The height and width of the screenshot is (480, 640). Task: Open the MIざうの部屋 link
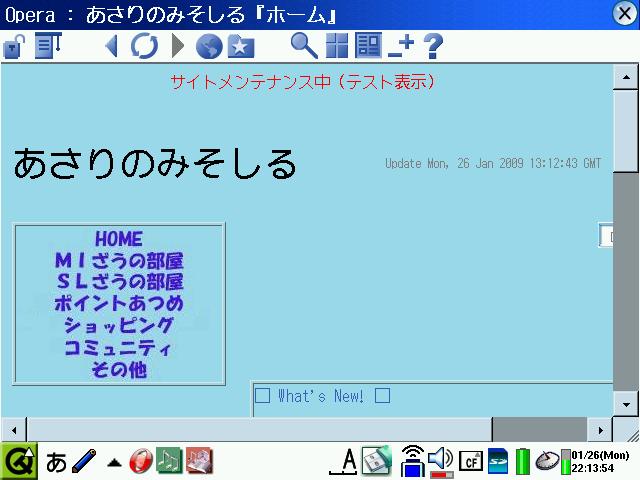coord(119,260)
